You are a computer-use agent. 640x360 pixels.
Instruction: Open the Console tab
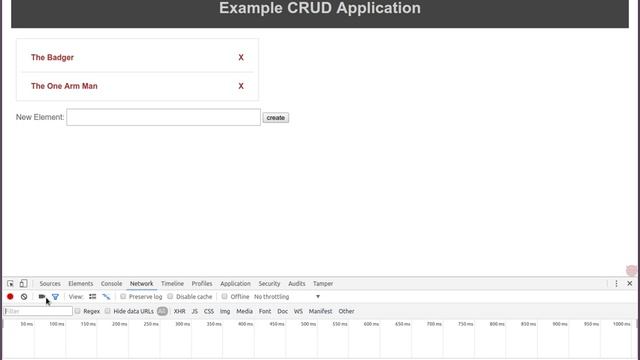(111, 283)
